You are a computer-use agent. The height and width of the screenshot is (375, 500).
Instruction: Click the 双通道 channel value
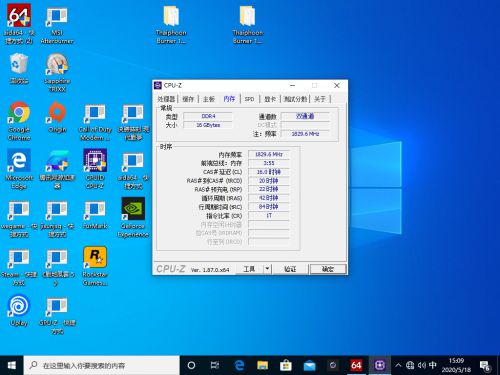click(x=305, y=116)
